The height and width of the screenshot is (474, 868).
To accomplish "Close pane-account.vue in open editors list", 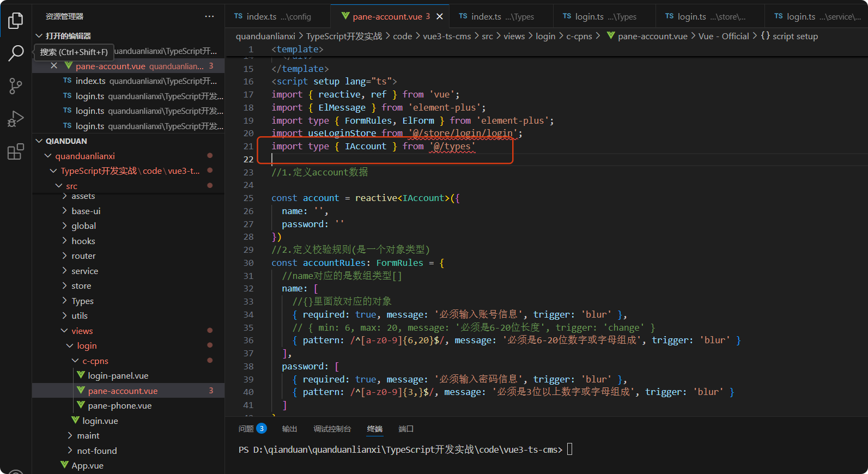I will pyautogui.click(x=54, y=66).
